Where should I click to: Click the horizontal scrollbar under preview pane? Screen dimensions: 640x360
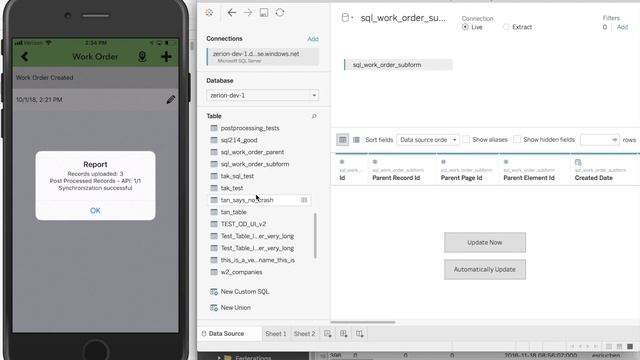[363, 322]
